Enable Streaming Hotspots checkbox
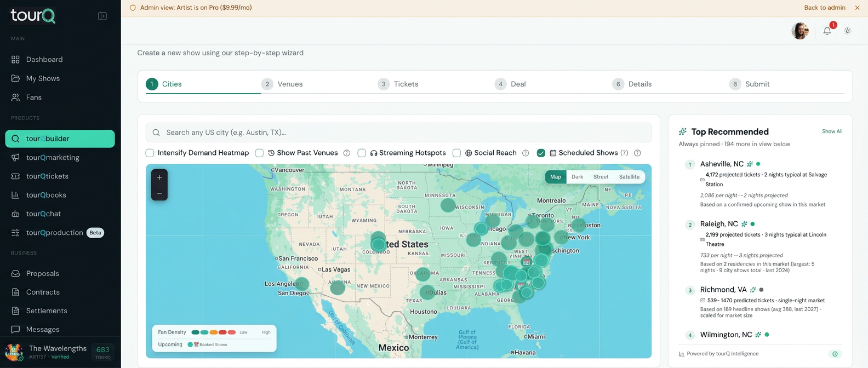This screenshot has height=368, width=868. 362,153
